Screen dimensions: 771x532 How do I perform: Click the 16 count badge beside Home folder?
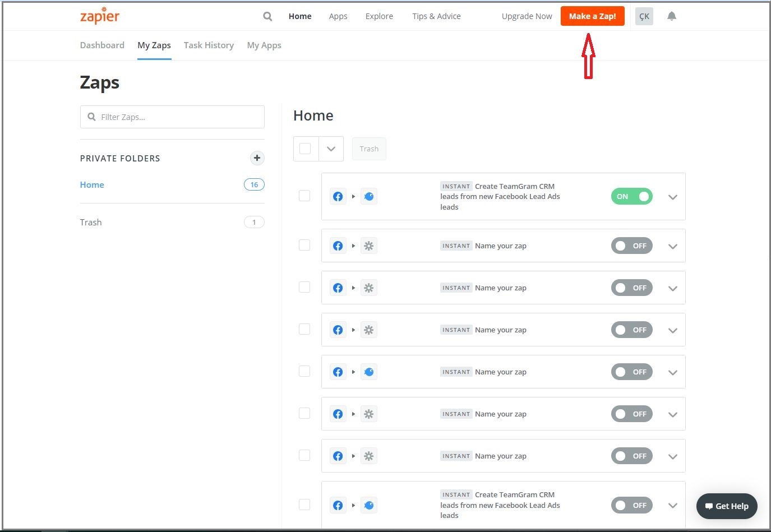pos(254,184)
